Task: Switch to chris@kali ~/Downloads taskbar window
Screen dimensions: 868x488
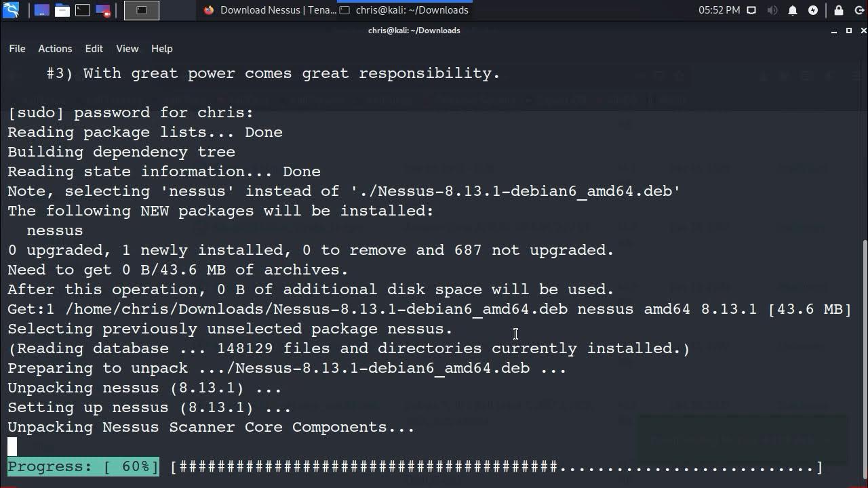Action: click(x=404, y=10)
